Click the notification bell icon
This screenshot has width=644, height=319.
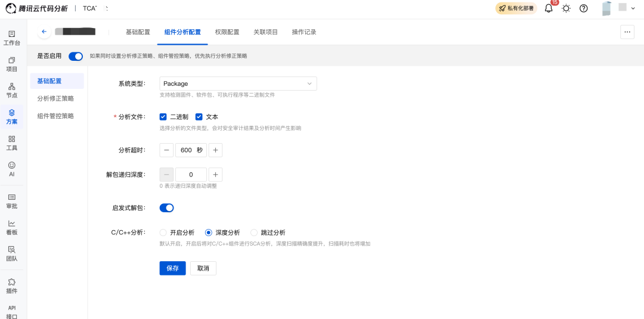tap(549, 8)
